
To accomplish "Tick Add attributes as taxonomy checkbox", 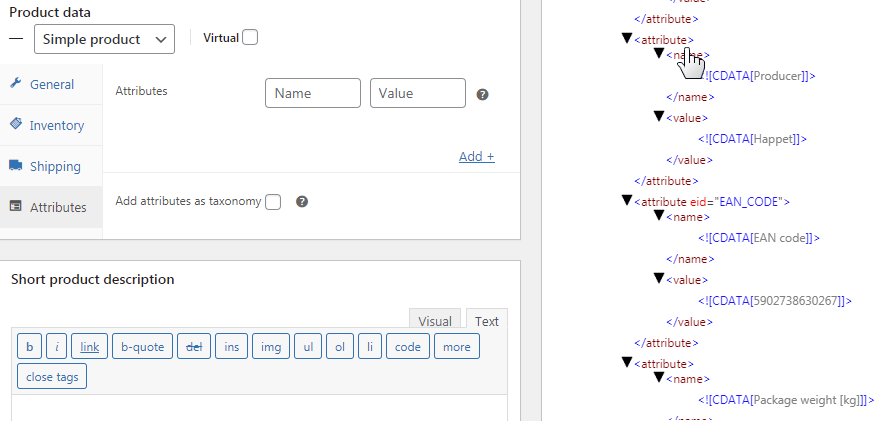I will (x=273, y=201).
